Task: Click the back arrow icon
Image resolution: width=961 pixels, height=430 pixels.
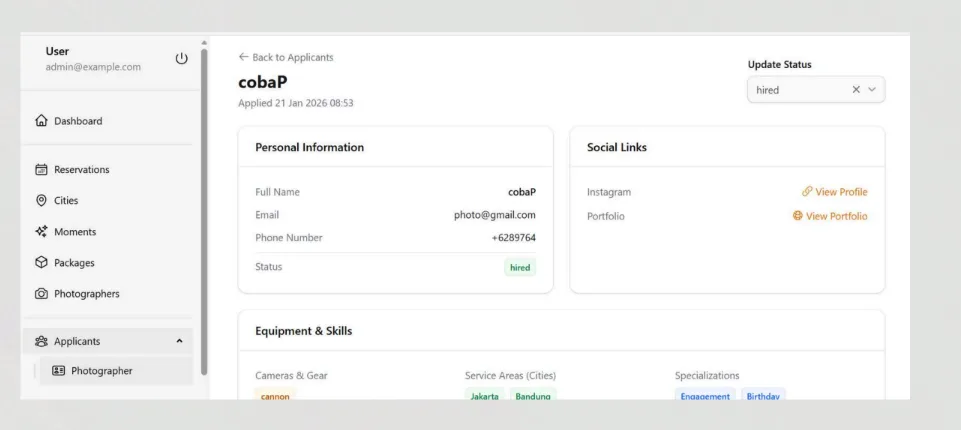Action: point(243,57)
